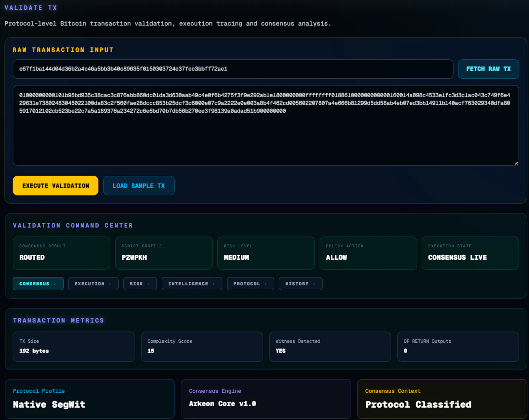
Task: Click the protocol-level validation description text
Action: coord(168,23)
